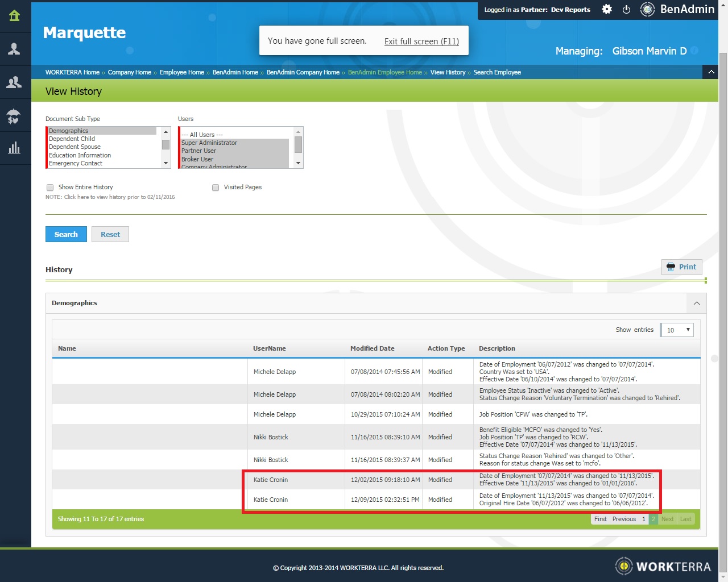The width and height of the screenshot is (728, 582).
Task: Select page 2 in pagination
Action: (653, 519)
